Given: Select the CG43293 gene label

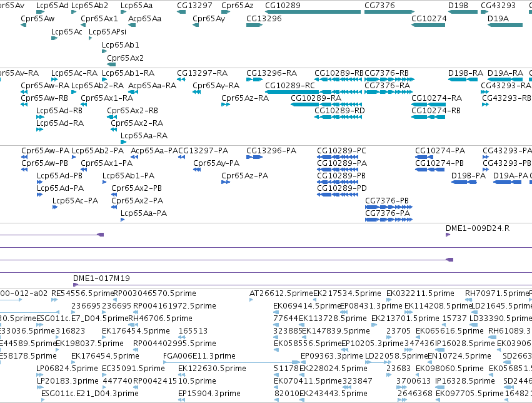Looking at the screenshot, I should [498, 6].
